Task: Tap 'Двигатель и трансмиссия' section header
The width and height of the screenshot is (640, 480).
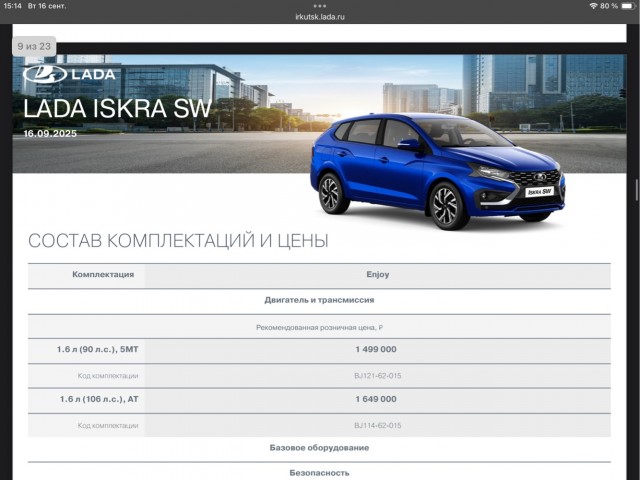Action: [x=319, y=300]
